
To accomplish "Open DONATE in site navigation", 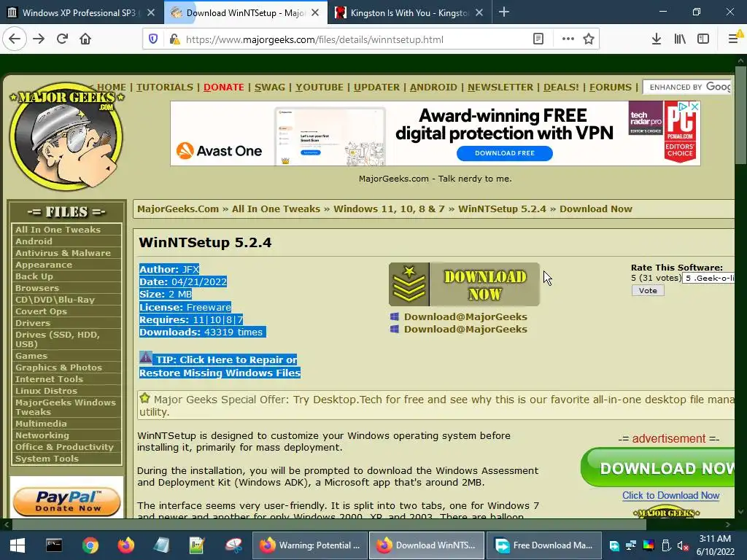I will [x=224, y=87].
